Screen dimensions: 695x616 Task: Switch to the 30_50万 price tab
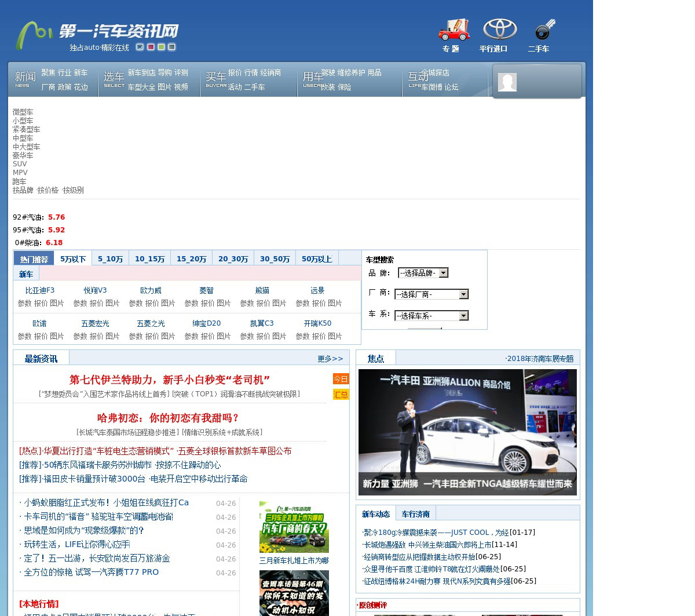click(x=275, y=259)
